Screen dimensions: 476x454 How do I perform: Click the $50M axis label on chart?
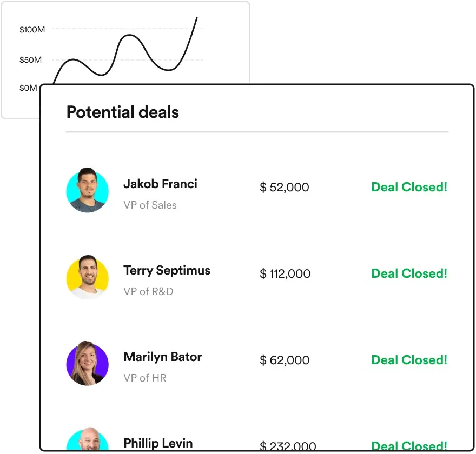30,60
